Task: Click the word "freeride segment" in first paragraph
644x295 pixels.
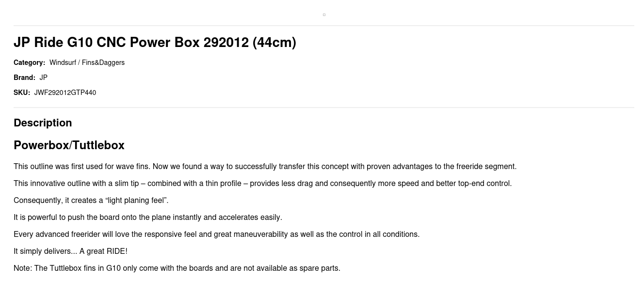Action: pyautogui.click(x=486, y=167)
